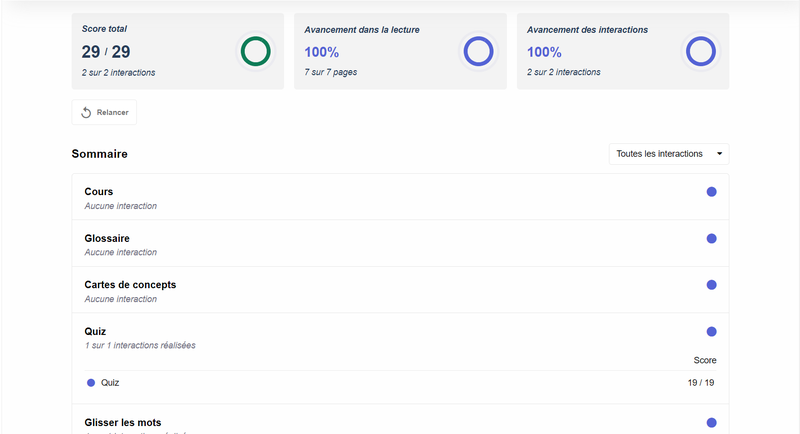Click the 19 / 19 quiz score value
800x434 pixels.
701,383
